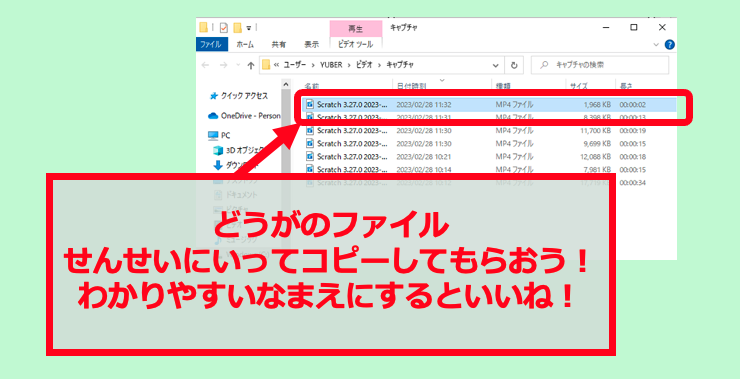740x379 pixels.
Task: Open 3D オブジェクト folder in the sidebar
Action: tap(238, 151)
